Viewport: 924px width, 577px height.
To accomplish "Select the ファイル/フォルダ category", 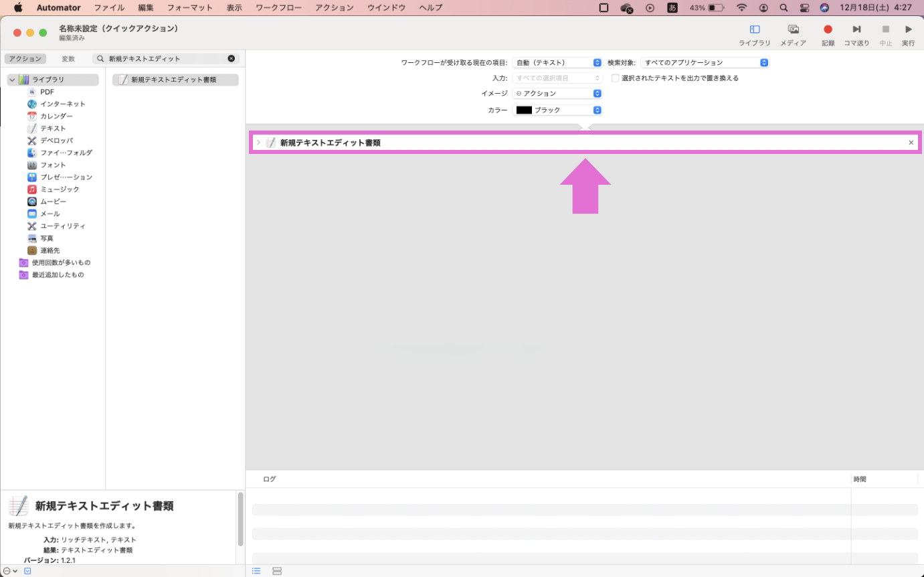I will pos(60,153).
